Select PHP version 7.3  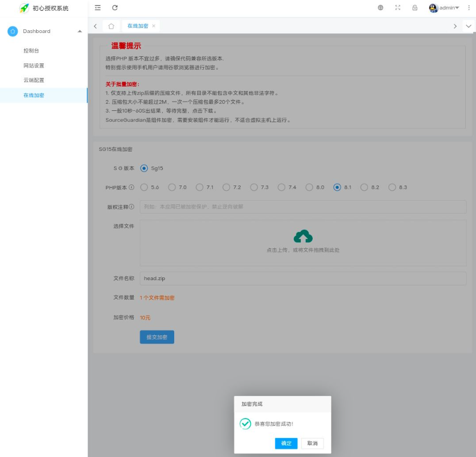pyautogui.click(x=254, y=187)
